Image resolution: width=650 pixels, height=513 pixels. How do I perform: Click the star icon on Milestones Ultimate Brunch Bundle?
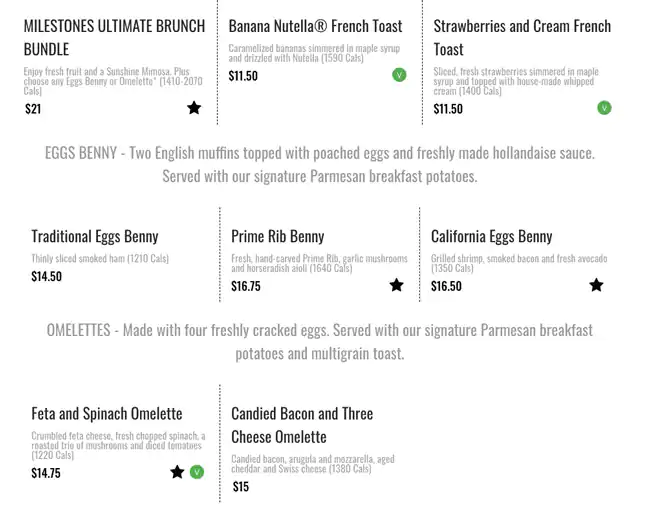[x=194, y=108]
